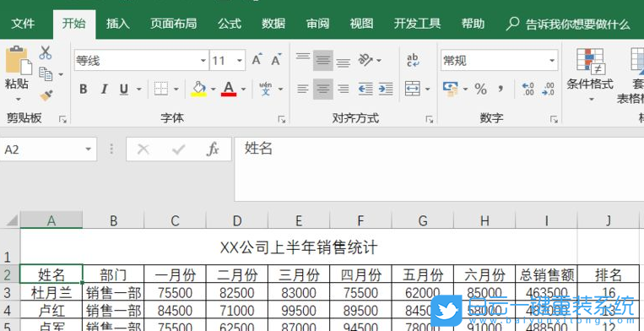Open the 剪贴板 pane launcher

[x=62, y=120]
